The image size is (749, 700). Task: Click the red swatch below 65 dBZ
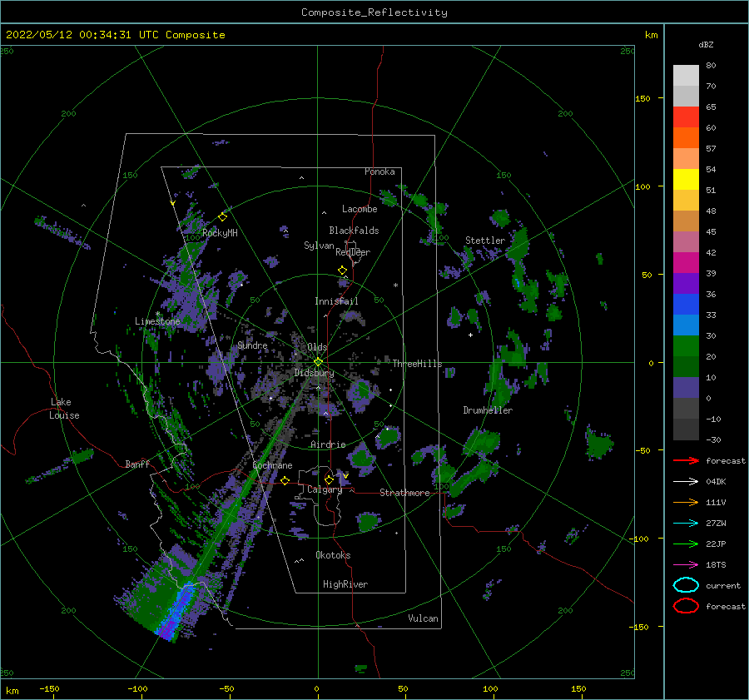[x=686, y=117]
